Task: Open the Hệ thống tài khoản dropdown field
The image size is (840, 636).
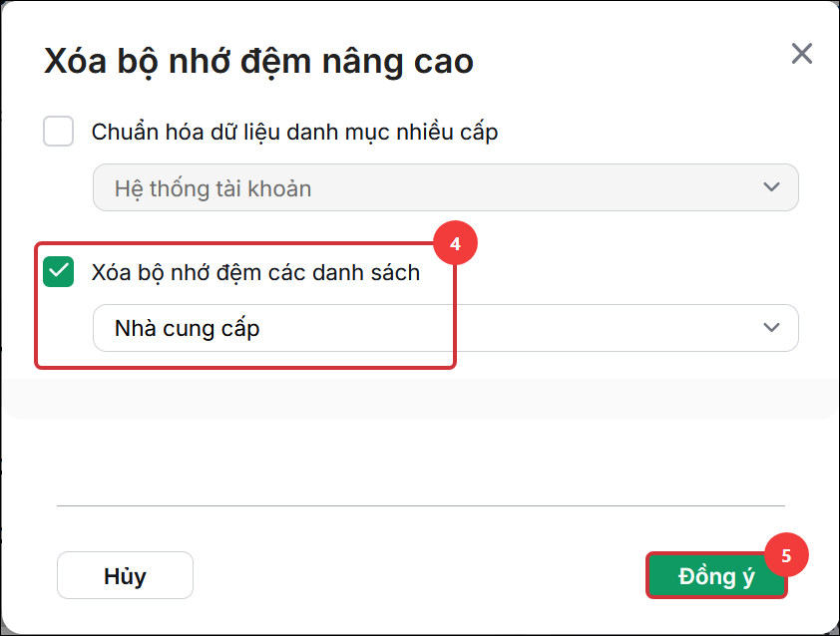Action: click(446, 187)
